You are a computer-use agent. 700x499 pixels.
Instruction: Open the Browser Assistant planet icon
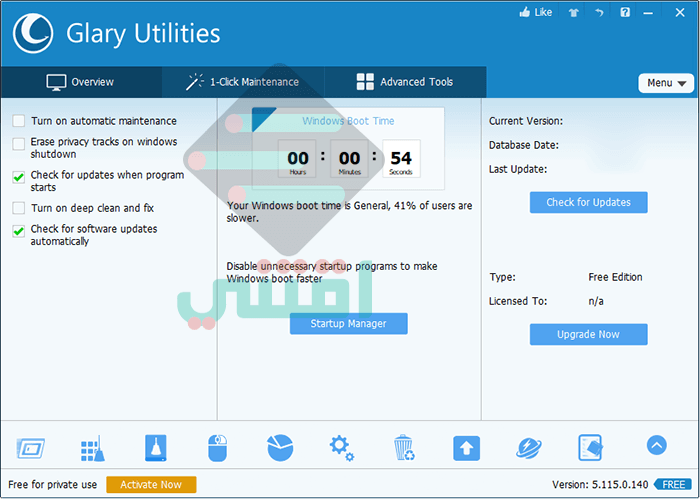click(529, 448)
